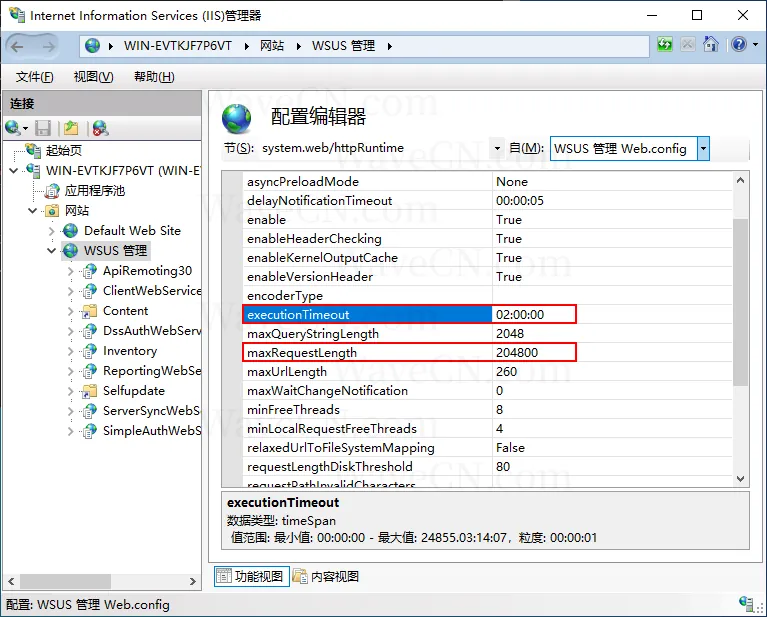Select enableKernelOutputCache property
This screenshot has height=617, width=767.
[322, 258]
